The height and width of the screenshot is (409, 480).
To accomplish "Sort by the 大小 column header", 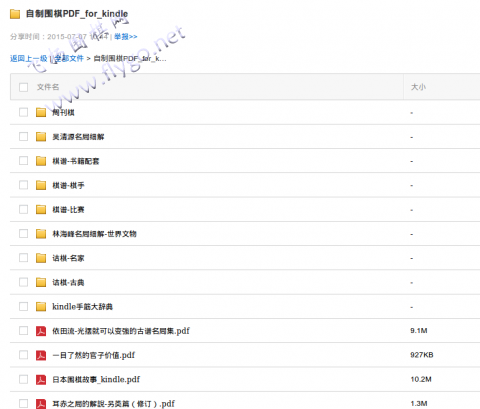I will pos(418,87).
